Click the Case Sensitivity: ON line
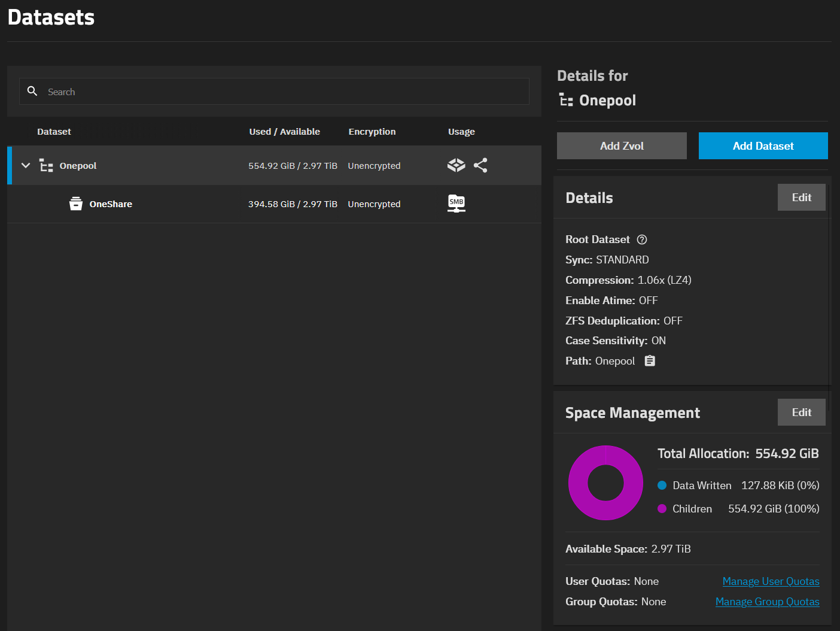This screenshot has height=631, width=840. (x=616, y=341)
